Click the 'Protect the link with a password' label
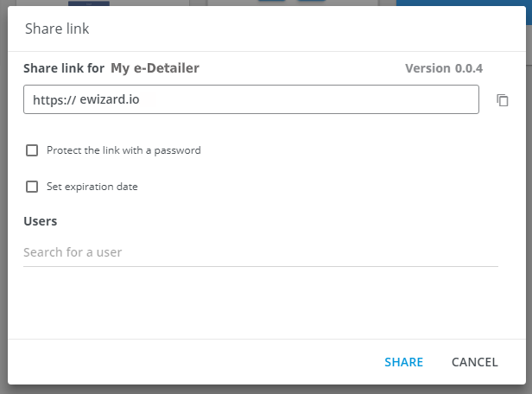 pyautogui.click(x=123, y=150)
